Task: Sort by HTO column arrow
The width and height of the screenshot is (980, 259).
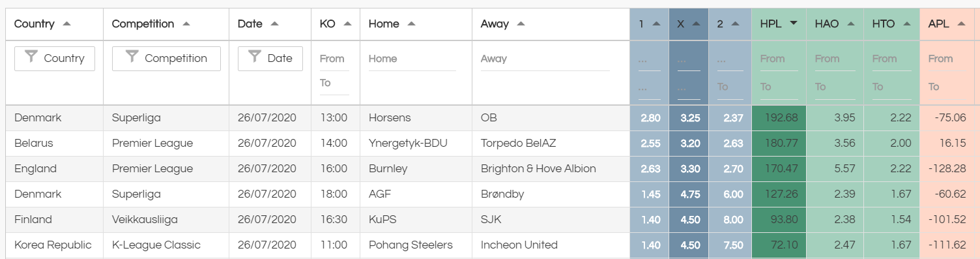Action: [906, 23]
